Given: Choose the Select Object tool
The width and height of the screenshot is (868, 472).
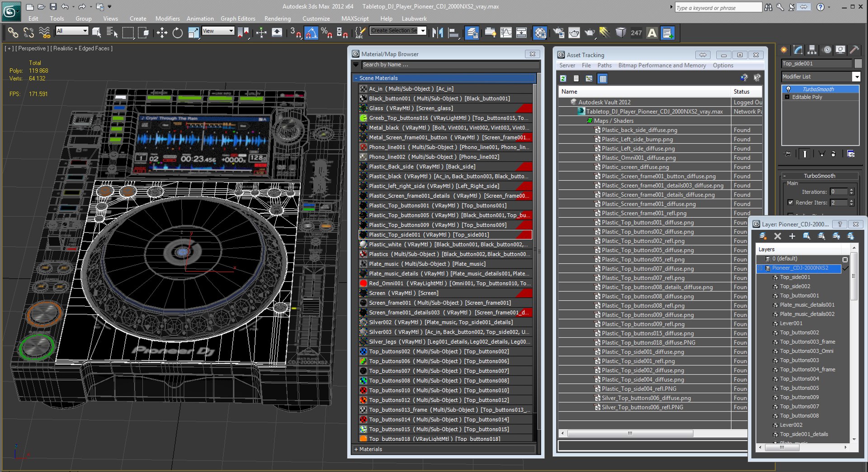Looking at the screenshot, I should tap(96, 33).
